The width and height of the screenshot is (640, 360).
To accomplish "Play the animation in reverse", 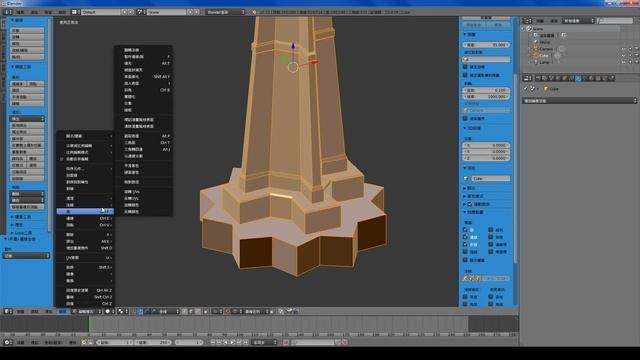I will click(x=225, y=342).
